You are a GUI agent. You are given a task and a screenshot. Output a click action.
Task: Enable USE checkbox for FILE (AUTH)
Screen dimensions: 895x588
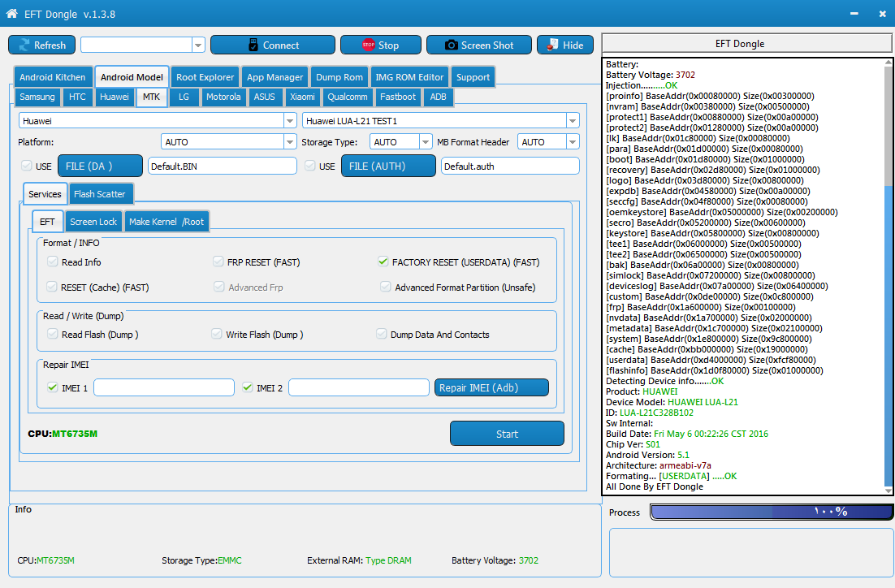pyautogui.click(x=310, y=166)
